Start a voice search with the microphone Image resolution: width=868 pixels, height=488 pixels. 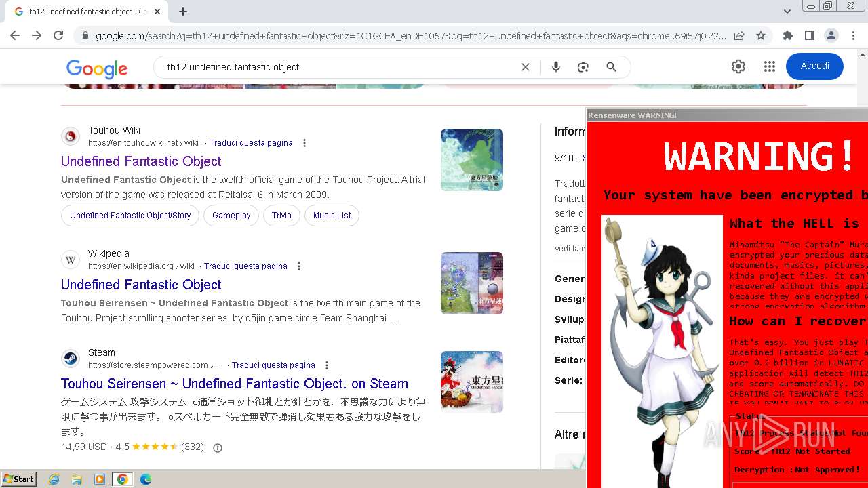point(556,67)
